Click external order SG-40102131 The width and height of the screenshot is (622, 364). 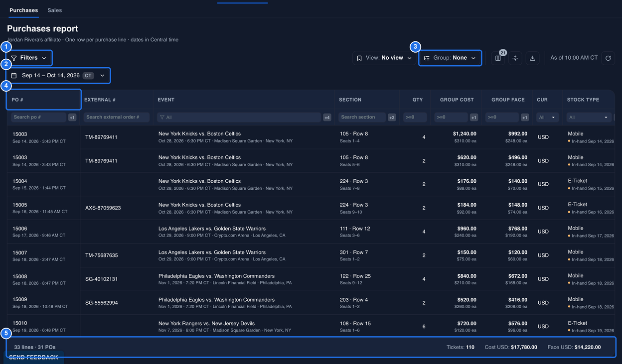tap(102, 279)
